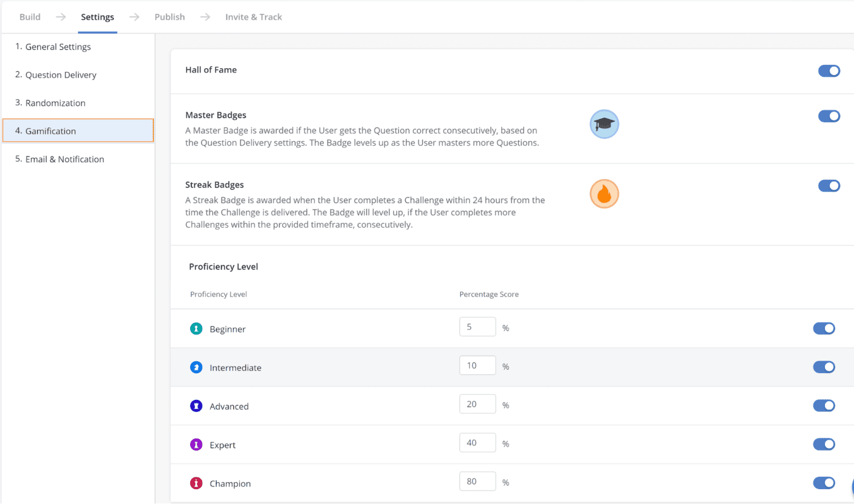Click the purple Expert level icon
Screen dimensions: 854x504
pyautogui.click(x=196, y=445)
